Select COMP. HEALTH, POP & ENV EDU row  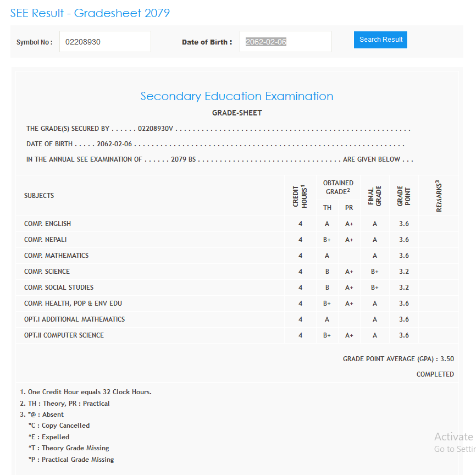click(73, 303)
